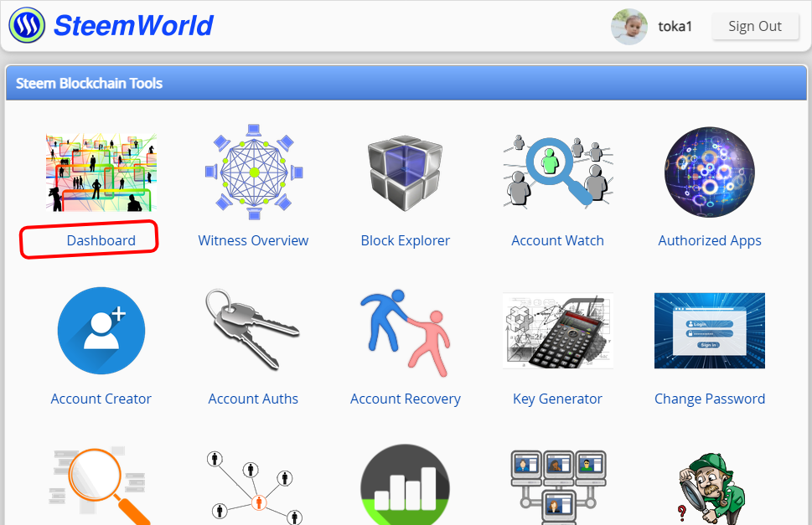Viewport: 812px width, 525px height.
Task: Open the Account Creator link
Action: click(101, 399)
